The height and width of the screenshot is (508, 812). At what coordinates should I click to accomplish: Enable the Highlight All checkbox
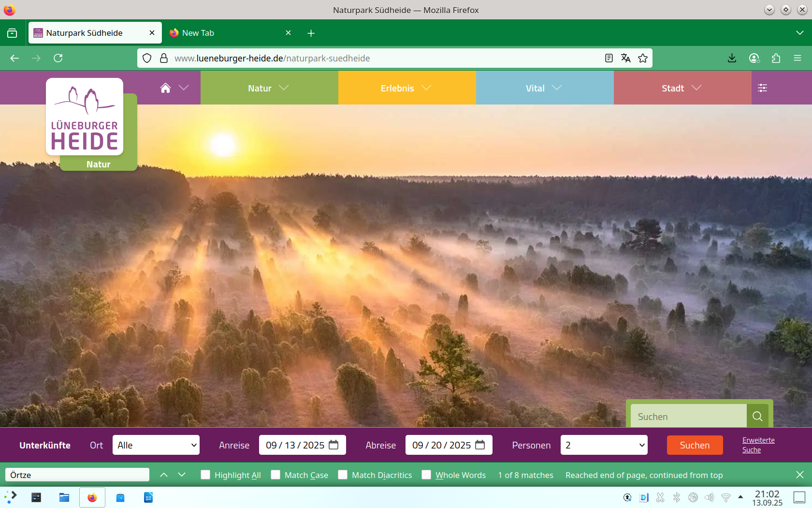click(x=205, y=475)
